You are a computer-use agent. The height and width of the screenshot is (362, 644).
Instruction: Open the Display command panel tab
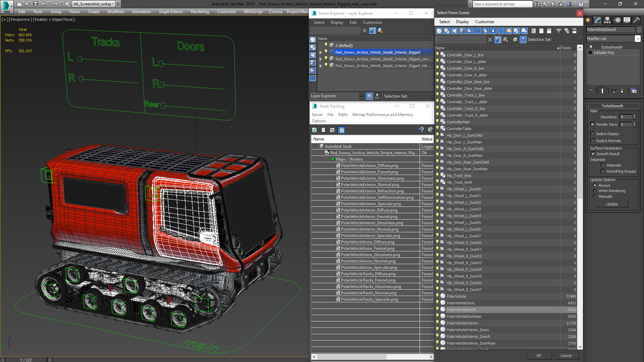[627, 20]
